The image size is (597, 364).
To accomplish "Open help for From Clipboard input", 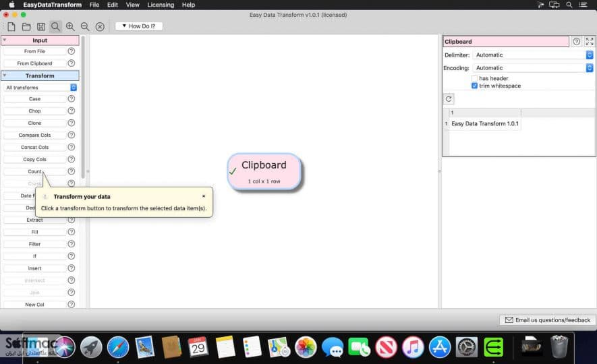I will (72, 63).
